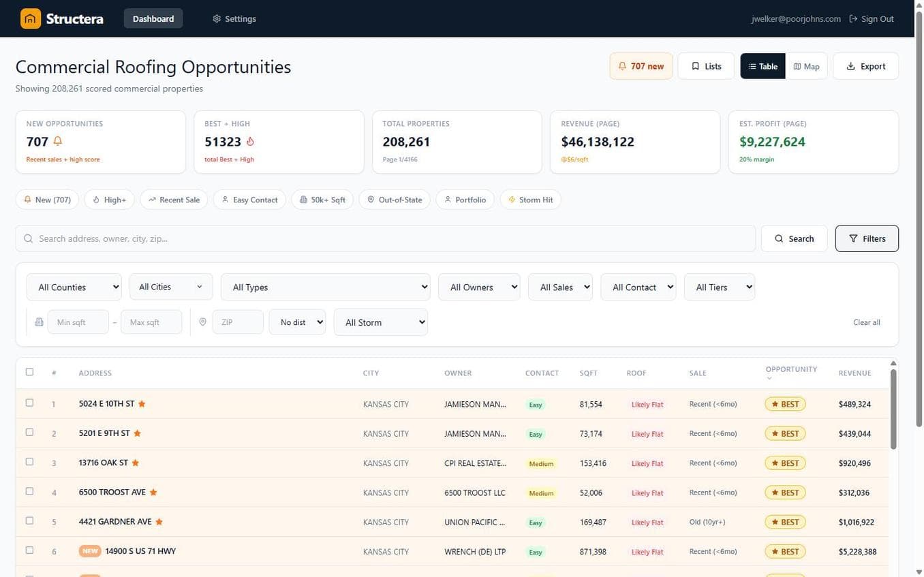Switch to the Map view tab

(x=806, y=67)
